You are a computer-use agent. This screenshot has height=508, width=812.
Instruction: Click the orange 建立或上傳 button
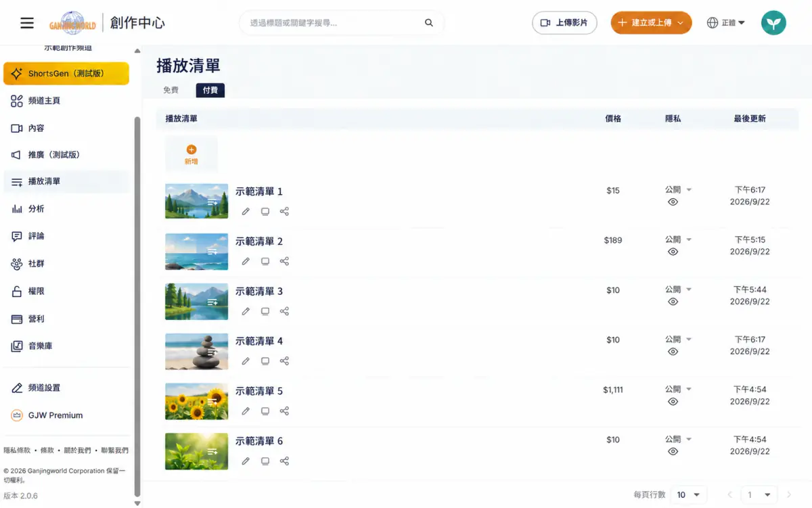(x=651, y=23)
